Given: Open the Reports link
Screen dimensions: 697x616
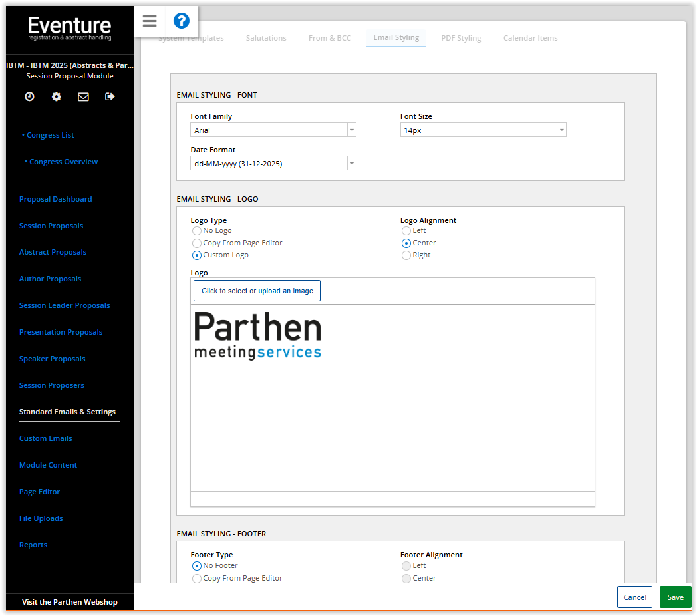Looking at the screenshot, I should click(x=33, y=545).
